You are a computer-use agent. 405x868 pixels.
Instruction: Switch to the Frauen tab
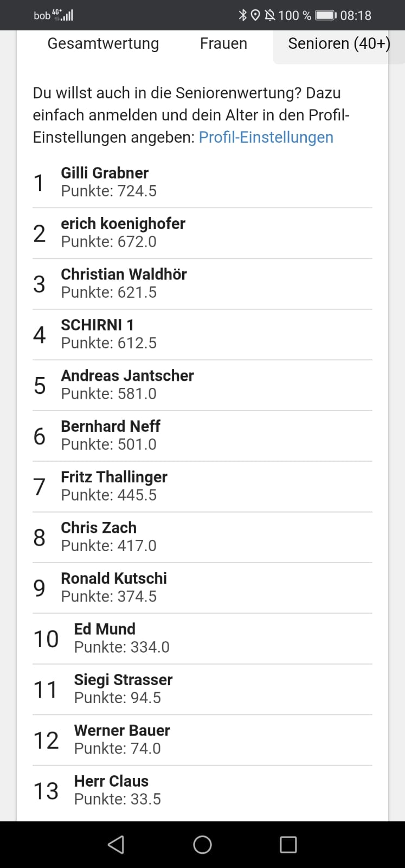[223, 44]
